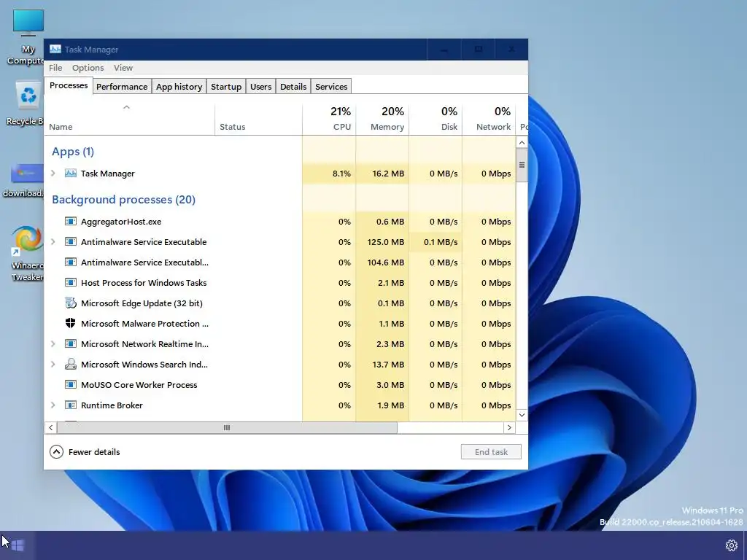Click the horizontal scrollbar left arrow
Image resolution: width=747 pixels, height=560 pixels.
click(x=51, y=427)
